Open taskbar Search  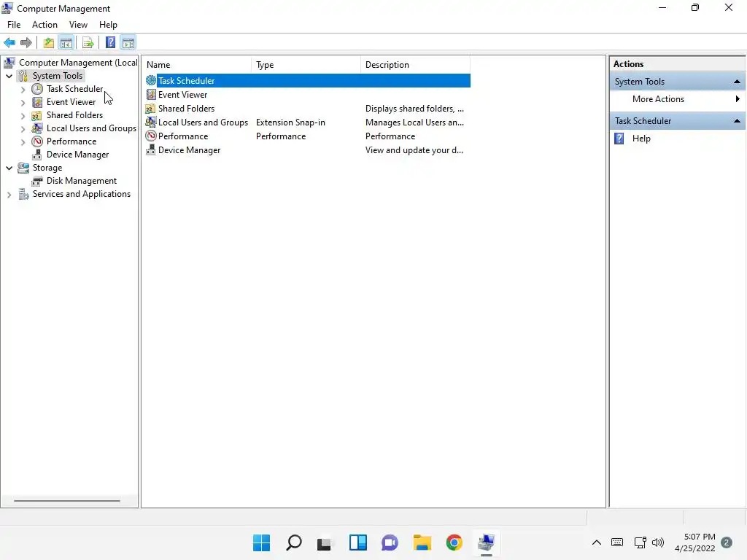pyautogui.click(x=293, y=542)
